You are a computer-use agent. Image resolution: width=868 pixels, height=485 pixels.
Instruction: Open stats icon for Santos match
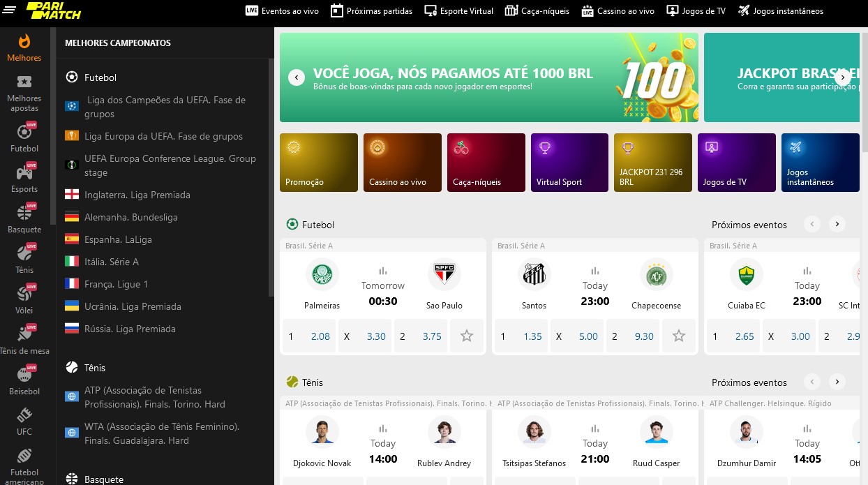tap(595, 271)
